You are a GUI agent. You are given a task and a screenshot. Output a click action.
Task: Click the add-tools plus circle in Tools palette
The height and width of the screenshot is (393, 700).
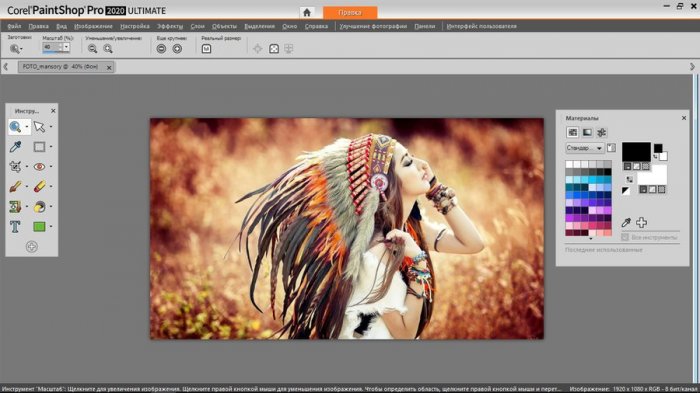(x=31, y=247)
